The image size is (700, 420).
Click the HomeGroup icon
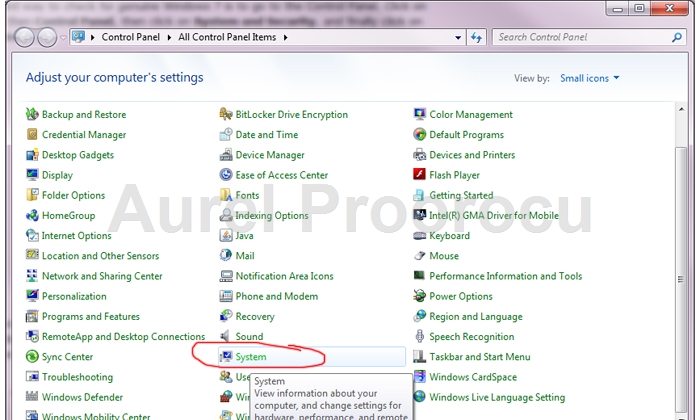coord(32,216)
